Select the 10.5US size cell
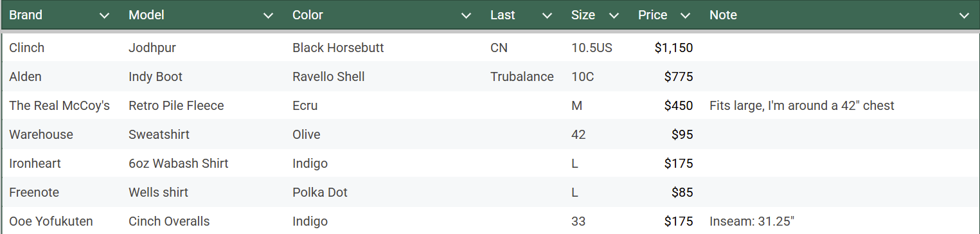Viewport: 980px width, 234px height. (x=592, y=48)
